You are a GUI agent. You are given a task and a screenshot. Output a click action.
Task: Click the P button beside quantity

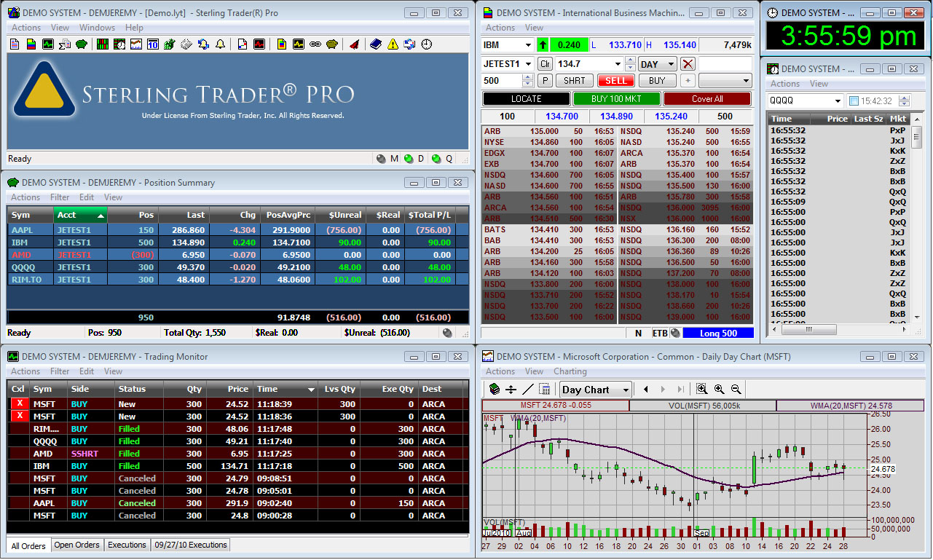545,81
